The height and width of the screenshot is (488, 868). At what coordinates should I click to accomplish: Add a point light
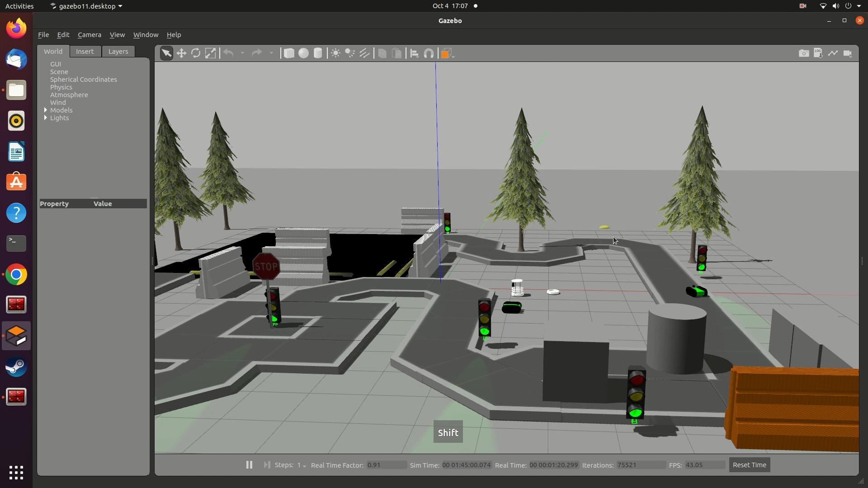[x=335, y=53]
